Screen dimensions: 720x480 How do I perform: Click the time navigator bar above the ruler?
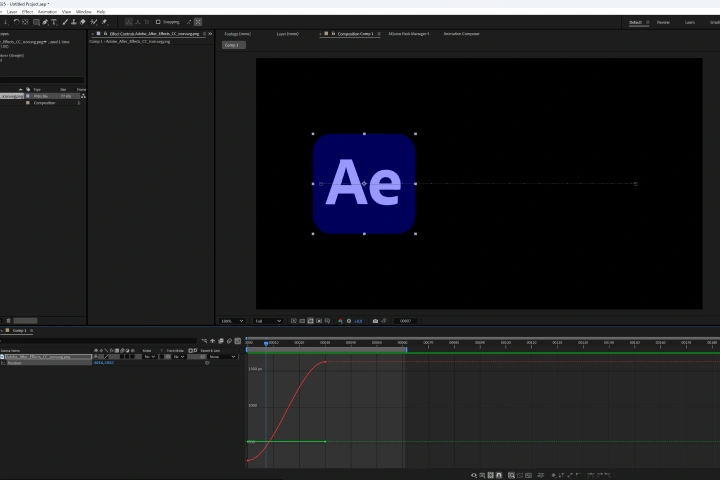(482, 339)
